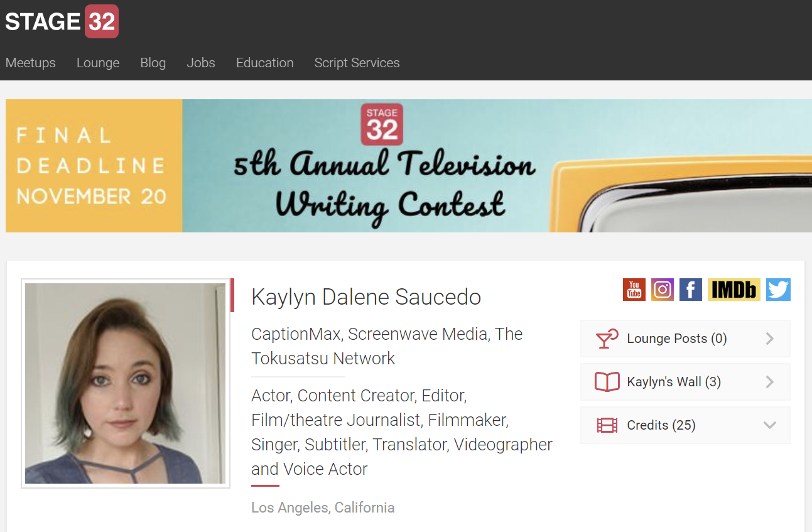The height and width of the screenshot is (532, 812).
Task: Select the Jobs nav item
Action: click(201, 63)
